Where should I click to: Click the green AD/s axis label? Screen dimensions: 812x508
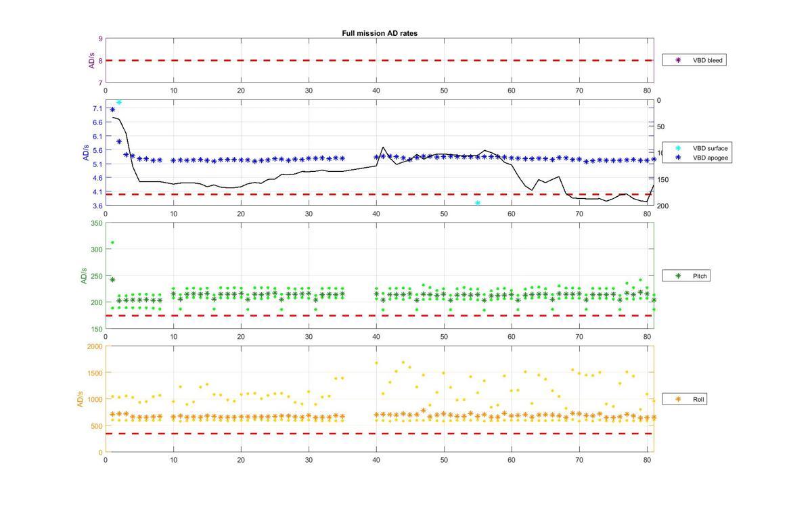(x=85, y=275)
